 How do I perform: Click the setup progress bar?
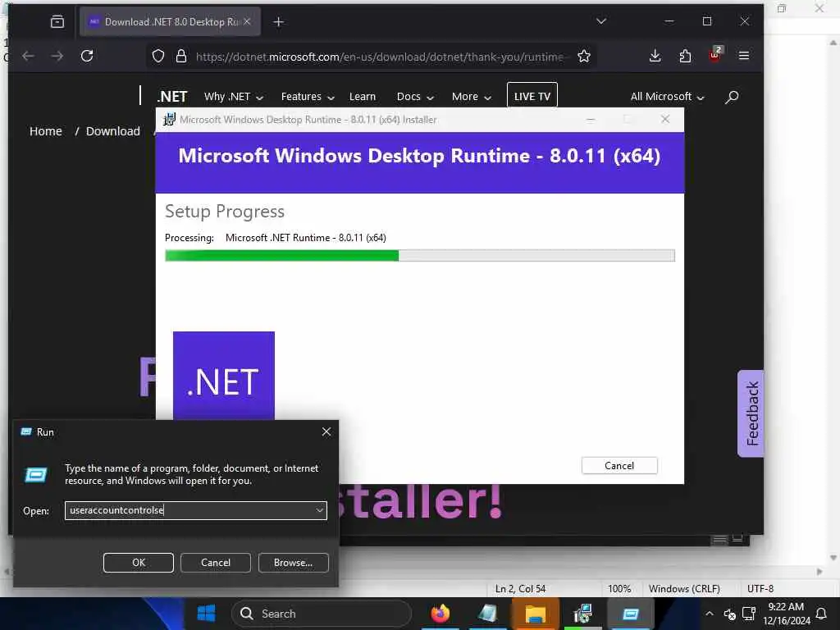419,256
